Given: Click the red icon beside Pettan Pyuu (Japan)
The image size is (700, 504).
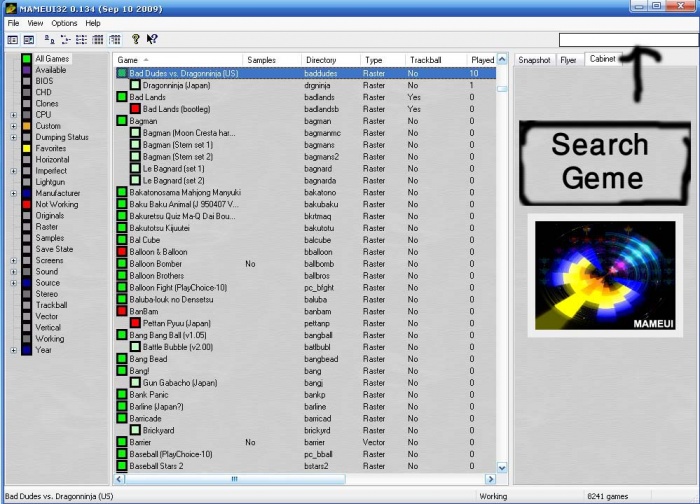Looking at the screenshot, I should 135,323.
